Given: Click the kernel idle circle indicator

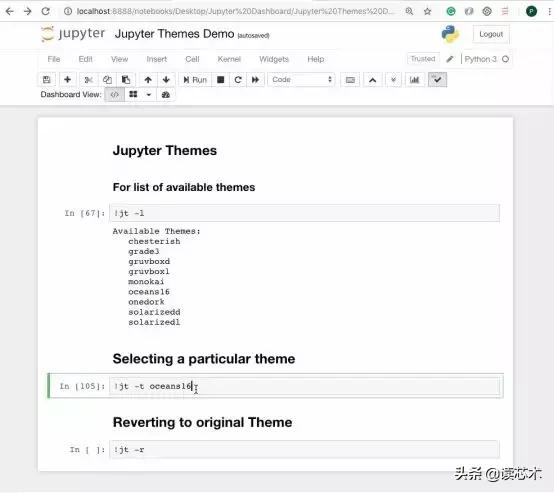Looking at the screenshot, I should (x=505, y=59).
